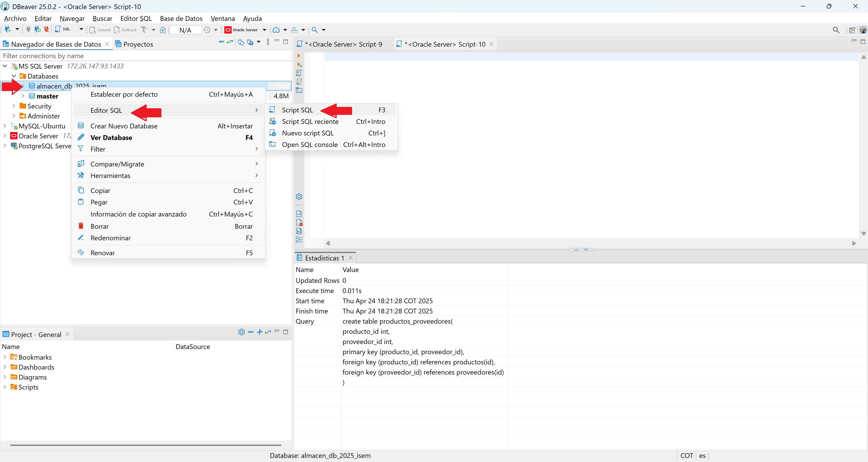Click the DBeaver perspective icon at top right
The image size is (868, 462).
[x=863, y=30]
